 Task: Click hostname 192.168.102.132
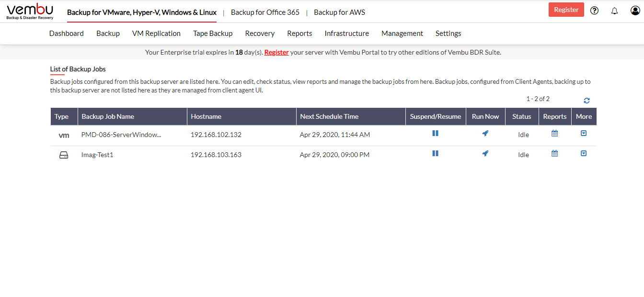tap(216, 135)
